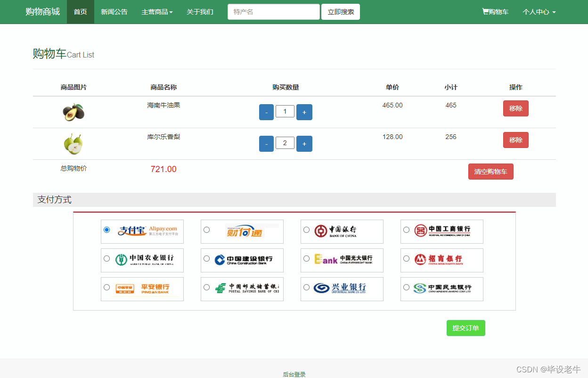Click the China Merchants Bank logo
Viewport: 588px width, 378px height.
[438, 260]
